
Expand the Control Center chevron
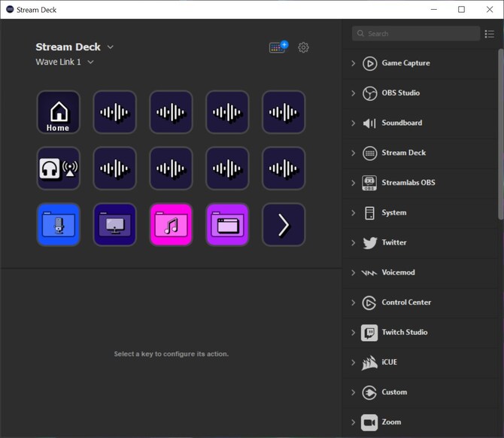point(354,303)
